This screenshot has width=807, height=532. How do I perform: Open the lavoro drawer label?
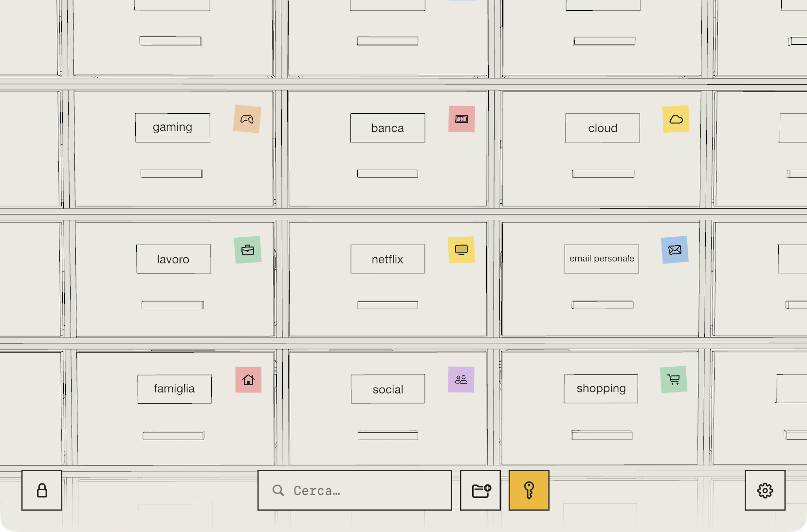pos(174,259)
